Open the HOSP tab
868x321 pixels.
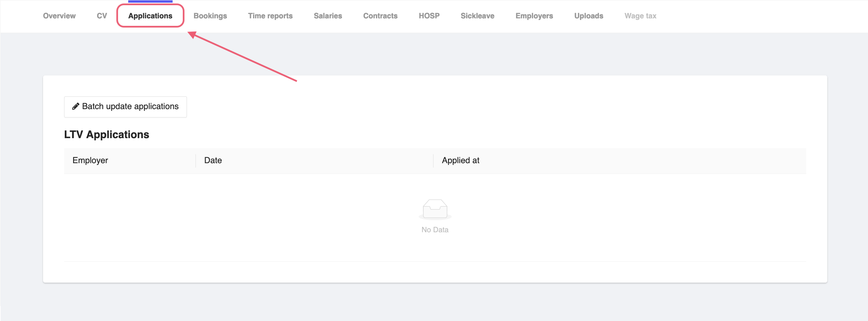tap(429, 15)
